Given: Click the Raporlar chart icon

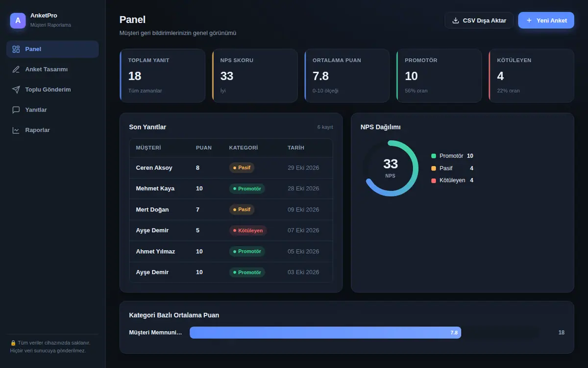Looking at the screenshot, I should tap(16, 130).
